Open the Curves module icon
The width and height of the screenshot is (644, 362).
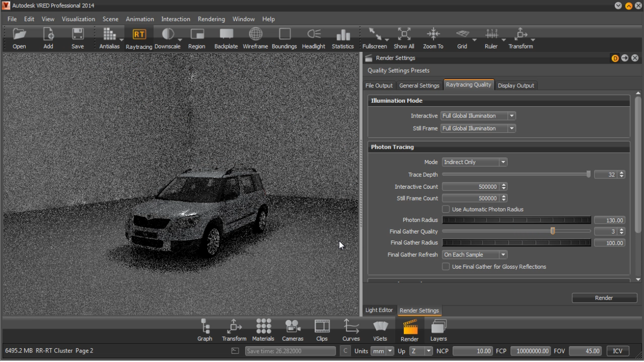pos(351,330)
